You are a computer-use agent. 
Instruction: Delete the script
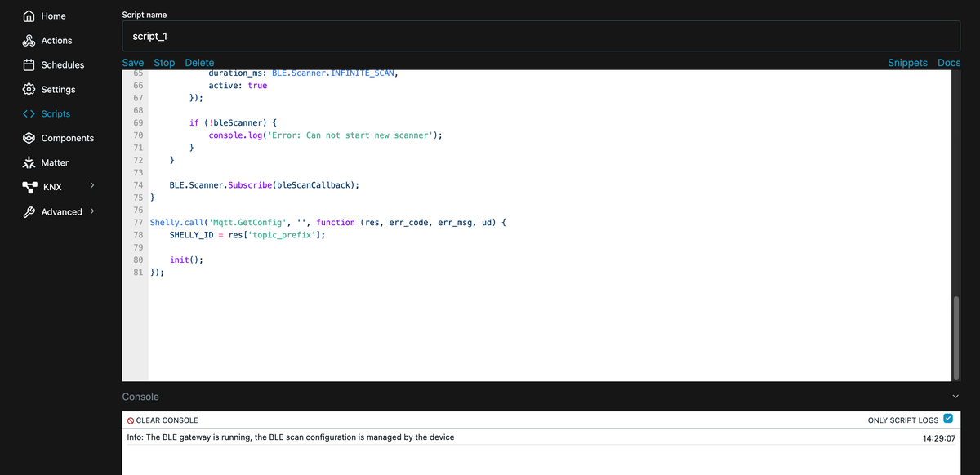click(199, 63)
